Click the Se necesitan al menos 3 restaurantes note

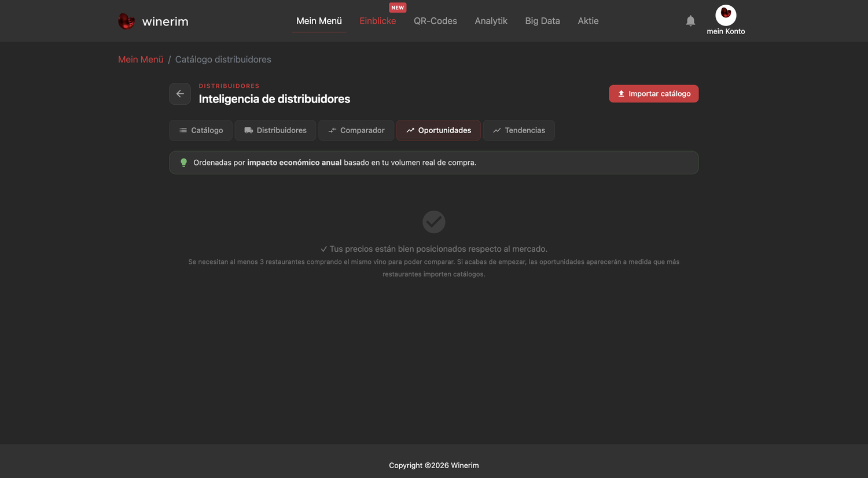click(434, 268)
